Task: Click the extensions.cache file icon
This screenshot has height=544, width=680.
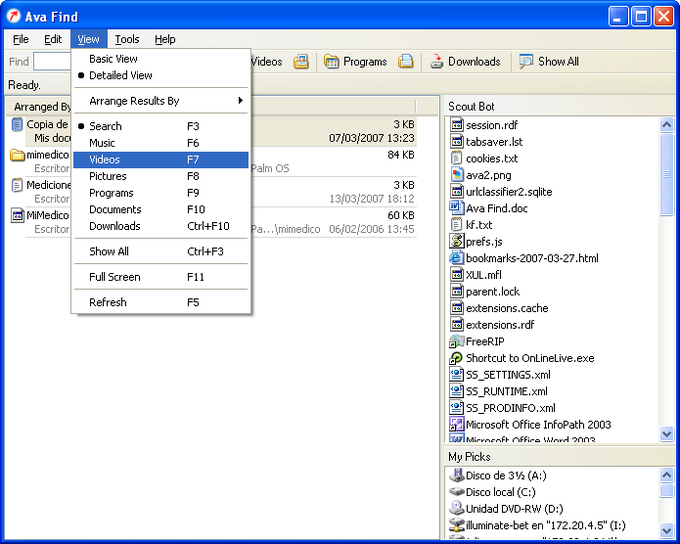Action: 456,308
